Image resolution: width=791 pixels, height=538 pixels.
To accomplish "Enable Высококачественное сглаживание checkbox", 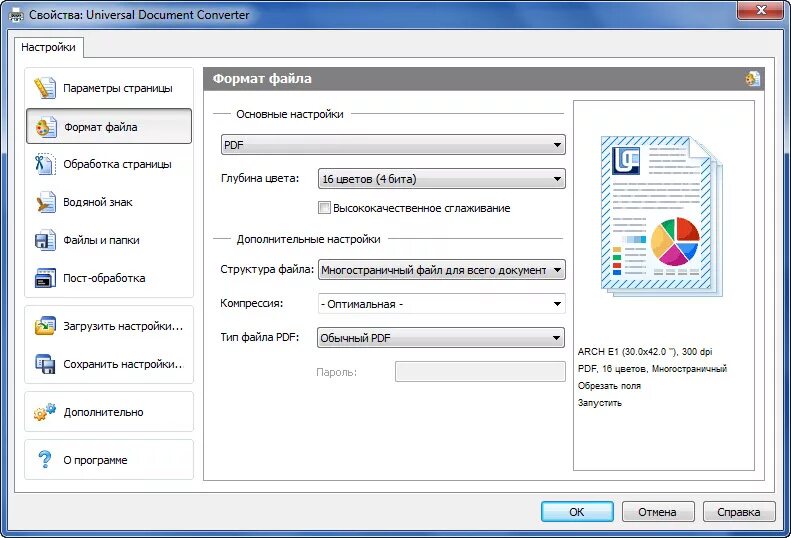I will [x=324, y=207].
